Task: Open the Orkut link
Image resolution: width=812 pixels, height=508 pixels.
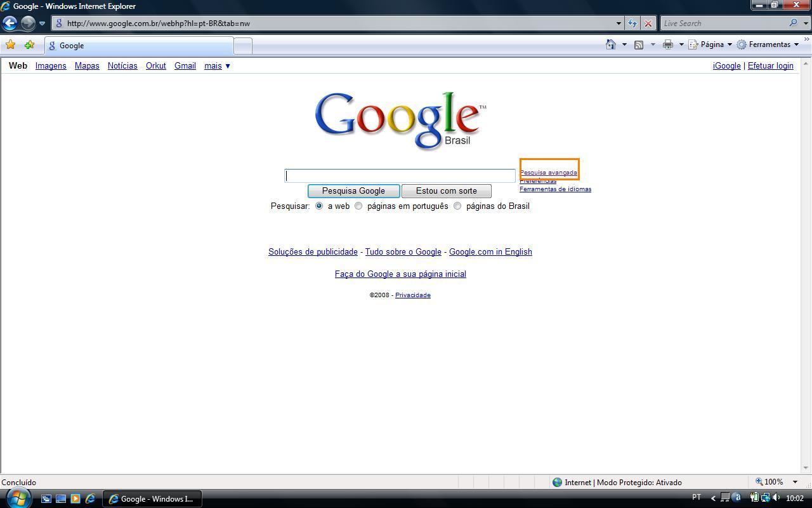Action: click(156, 65)
